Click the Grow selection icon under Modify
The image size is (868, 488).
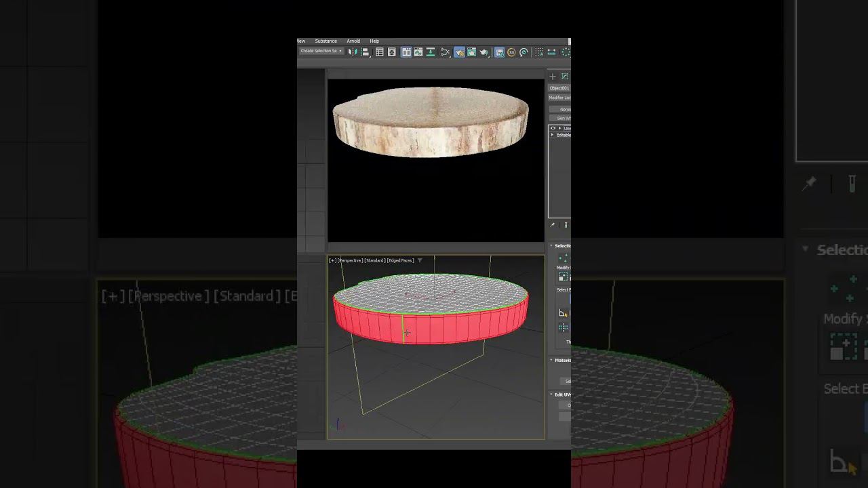pyautogui.click(x=563, y=277)
